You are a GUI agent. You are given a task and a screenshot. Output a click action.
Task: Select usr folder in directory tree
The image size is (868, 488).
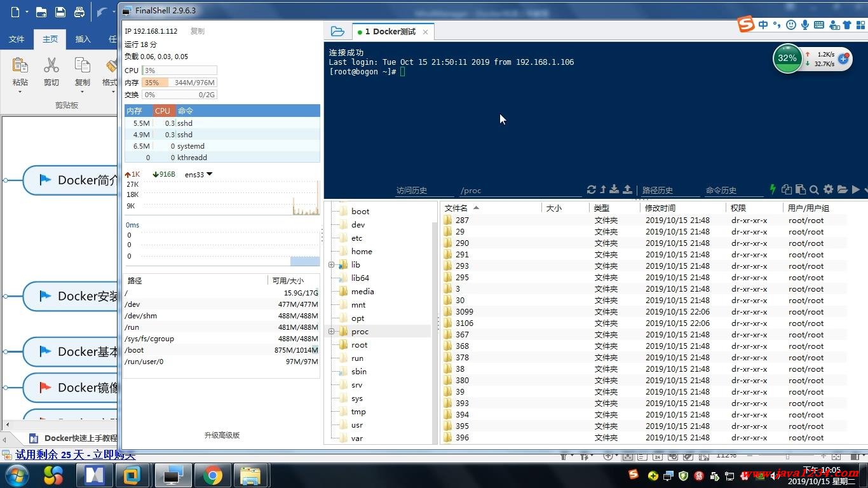357,425
